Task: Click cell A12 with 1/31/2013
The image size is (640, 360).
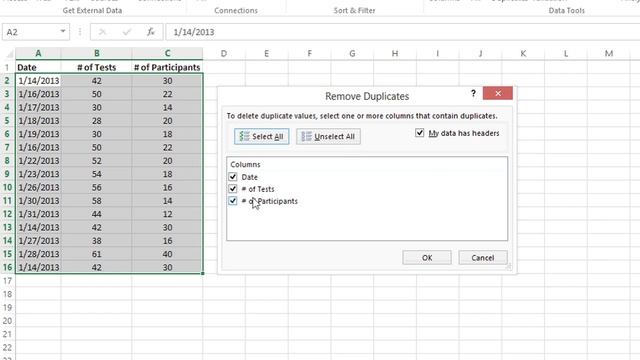Action: [38, 214]
